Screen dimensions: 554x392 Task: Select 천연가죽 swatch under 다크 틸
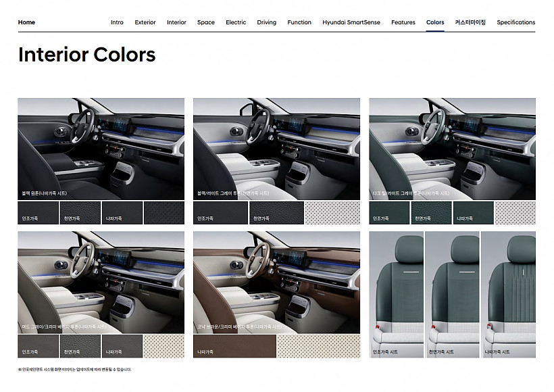pos(432,213)
